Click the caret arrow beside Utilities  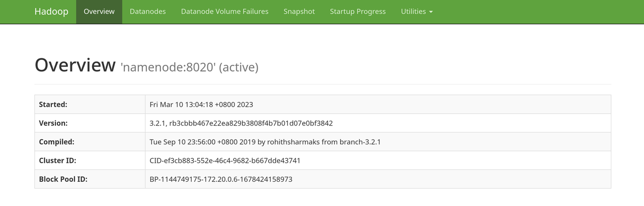point(431,12)
